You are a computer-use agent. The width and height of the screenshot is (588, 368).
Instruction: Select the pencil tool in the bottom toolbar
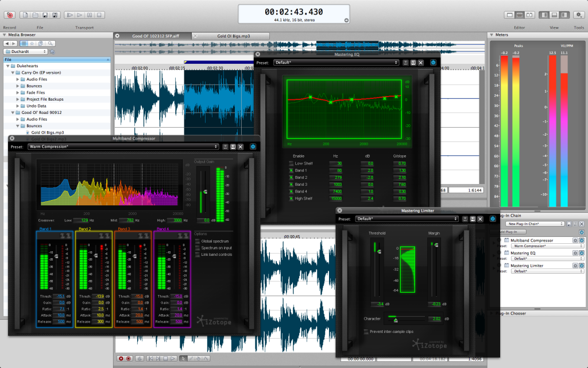(191, 359)
